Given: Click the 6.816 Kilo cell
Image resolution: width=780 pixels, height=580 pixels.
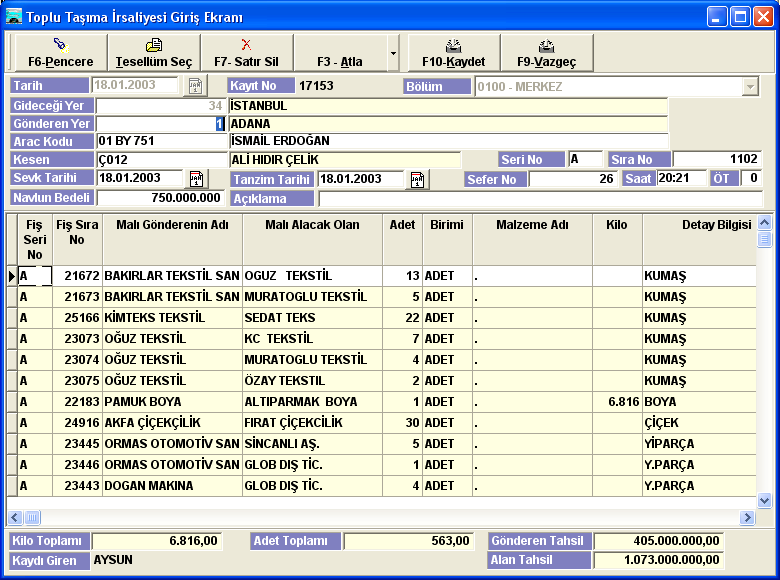Looking at the screenshot, I should (617, 402).
